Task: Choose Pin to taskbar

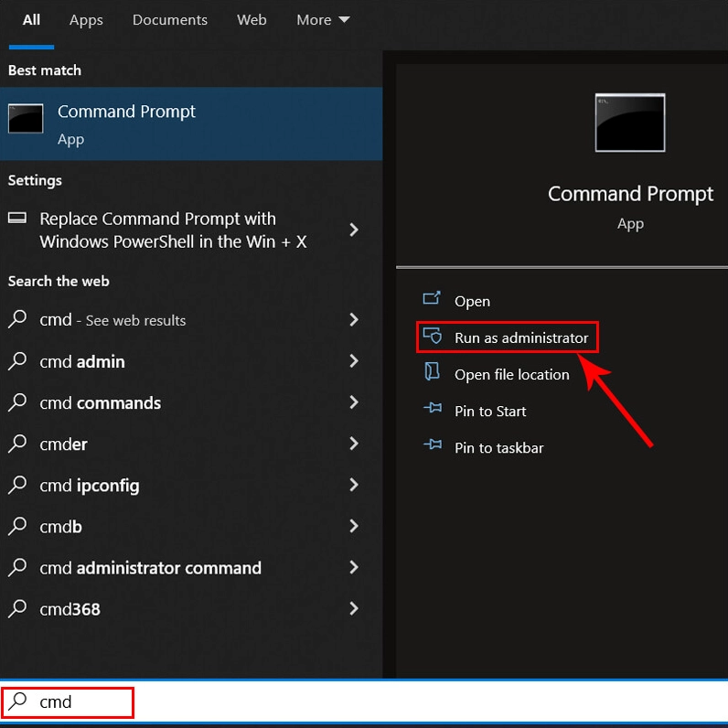Action: tap(499, 448)
